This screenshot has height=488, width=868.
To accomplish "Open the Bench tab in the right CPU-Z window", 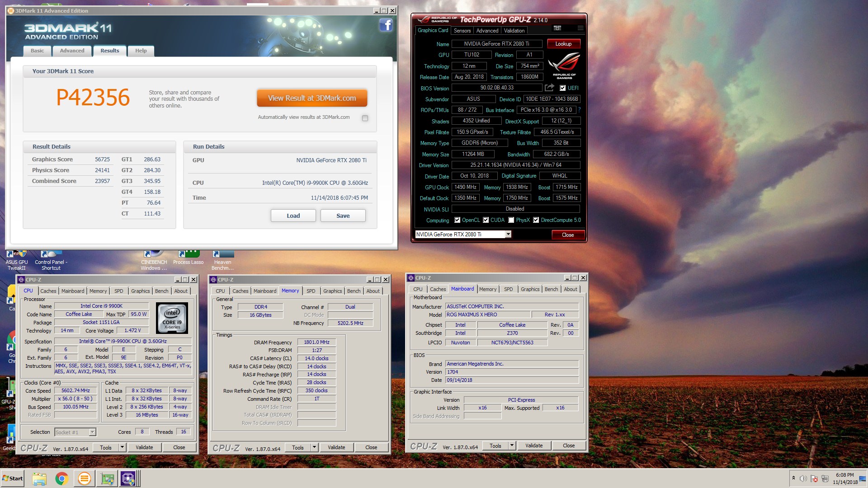I will (551, 289).
